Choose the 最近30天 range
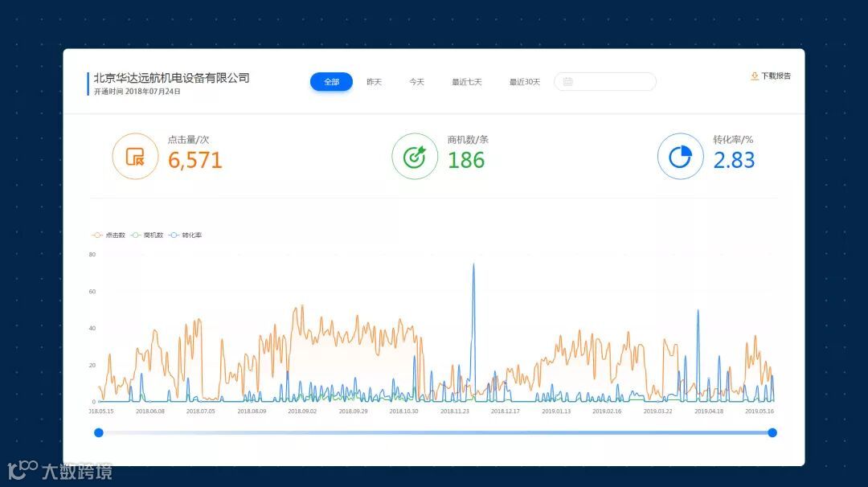 click(x=524, y=82)
